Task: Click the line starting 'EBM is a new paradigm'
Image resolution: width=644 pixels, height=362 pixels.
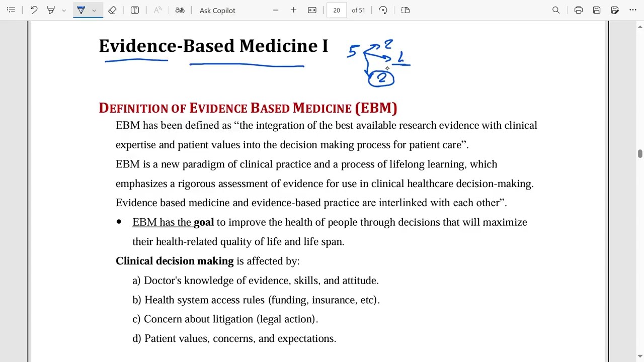Action: pos(306,164)
